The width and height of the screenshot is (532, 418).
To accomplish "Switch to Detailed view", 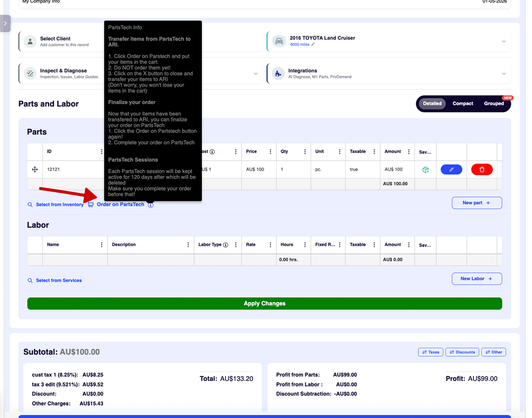I will pos(432,104).
